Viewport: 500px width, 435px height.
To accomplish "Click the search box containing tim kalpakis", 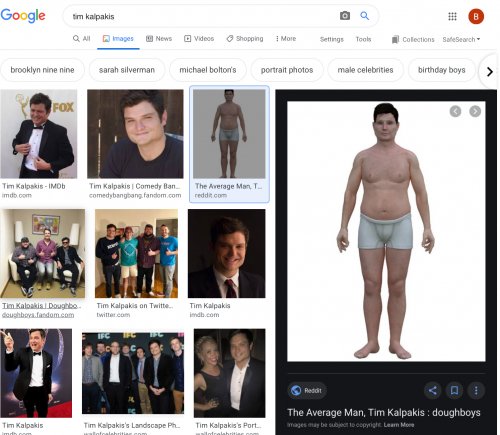I will coord(200,16).
